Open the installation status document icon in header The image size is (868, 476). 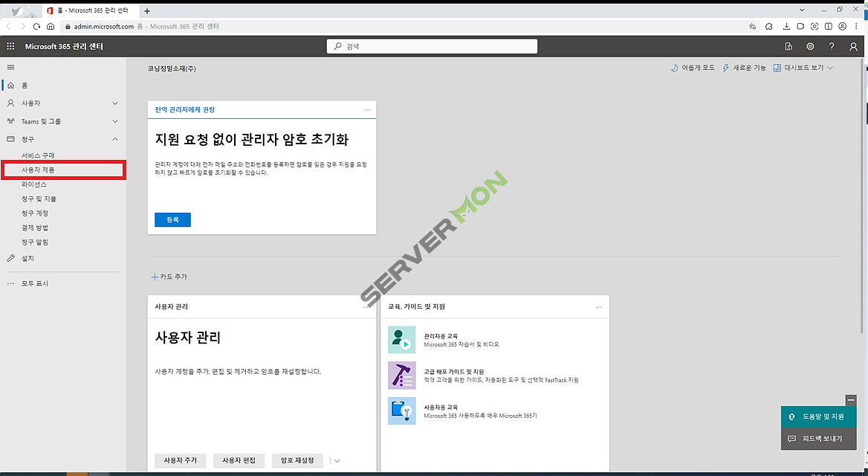[x=788, y=47]
